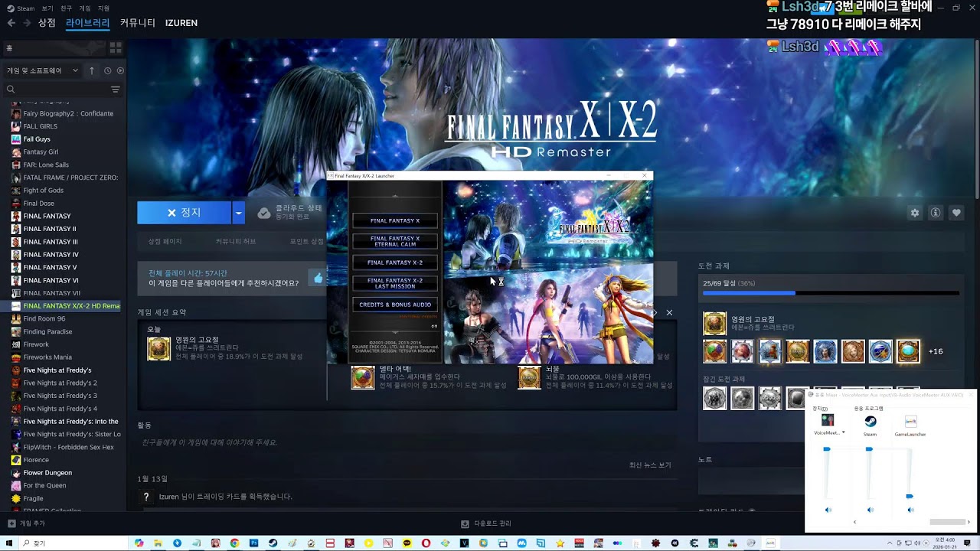Screen dimensions: 980x551
Task: Mute GameLauncher in the volume mixer
Action: click(910, 510)
